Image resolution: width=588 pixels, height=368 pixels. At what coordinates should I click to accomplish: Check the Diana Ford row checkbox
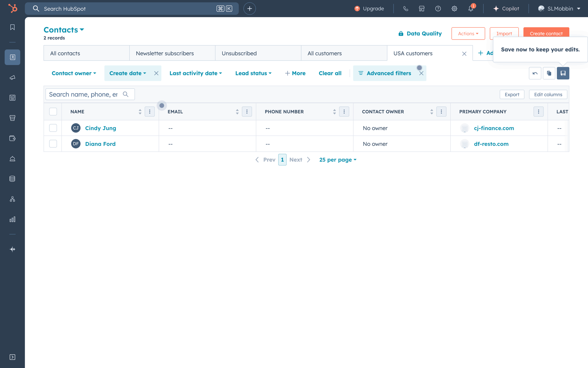pyautogui.click(x=53, y=144)
